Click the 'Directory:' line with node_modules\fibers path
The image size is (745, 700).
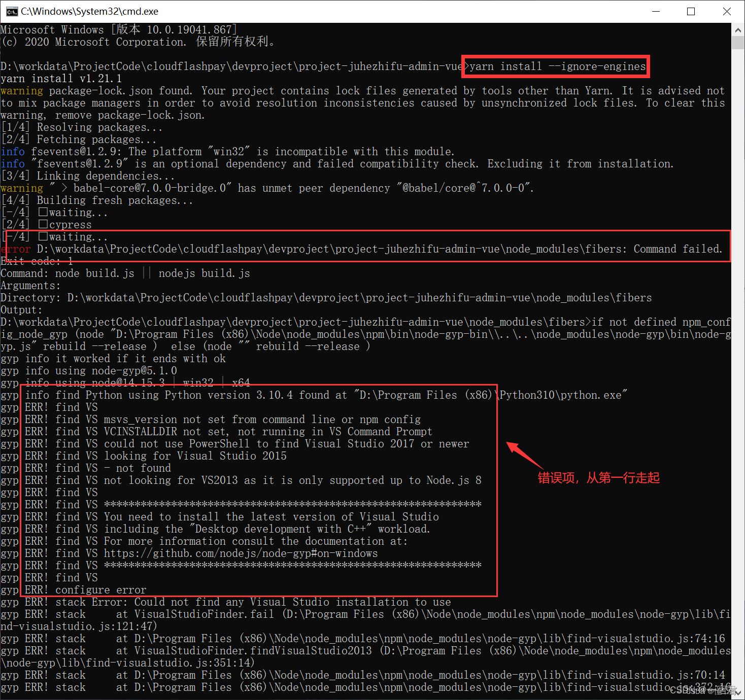(x=326, y=298)
